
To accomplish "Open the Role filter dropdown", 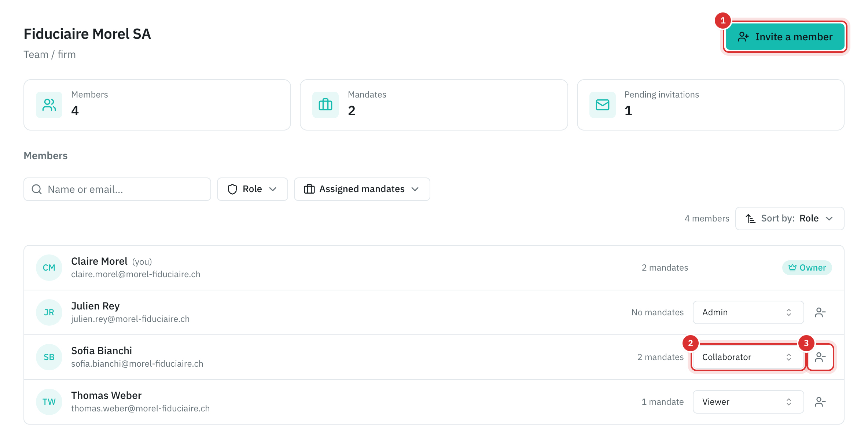I will 253,189.
